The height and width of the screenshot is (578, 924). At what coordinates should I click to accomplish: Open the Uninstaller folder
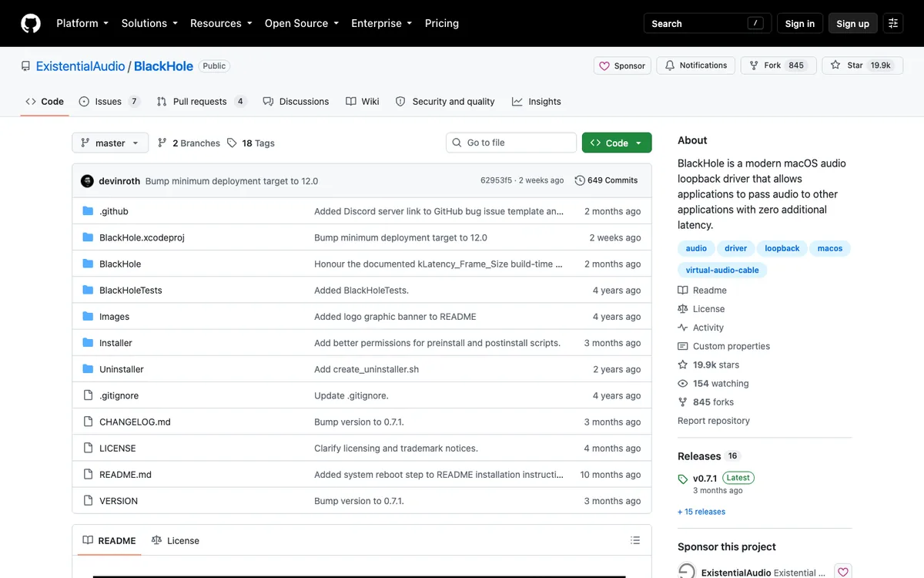122,369
